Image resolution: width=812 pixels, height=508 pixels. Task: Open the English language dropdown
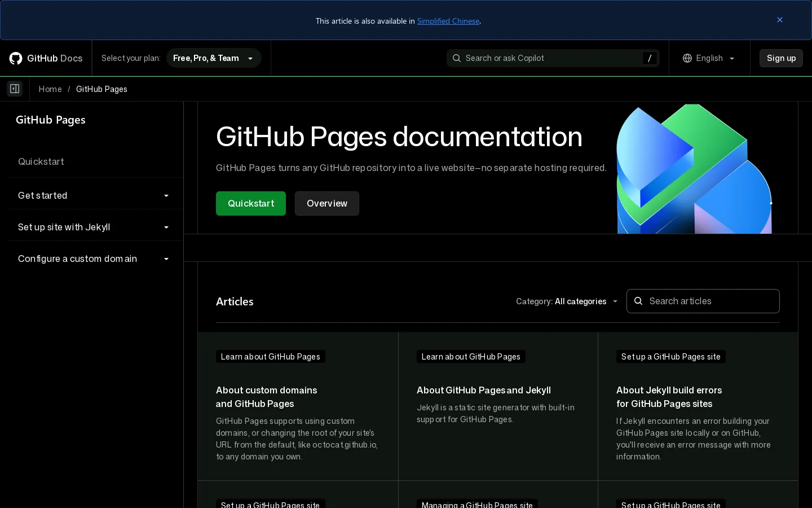click(709, 58)
